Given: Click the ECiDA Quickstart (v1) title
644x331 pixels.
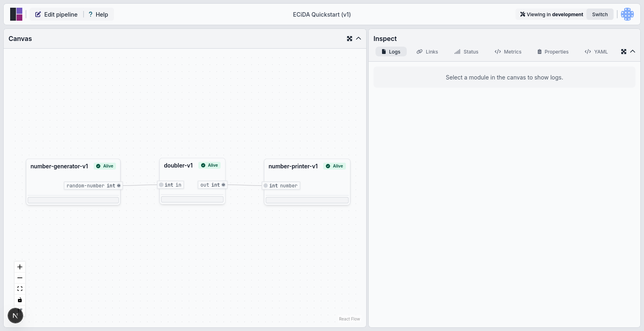Looking at the screenshot, I should point(322,15).
